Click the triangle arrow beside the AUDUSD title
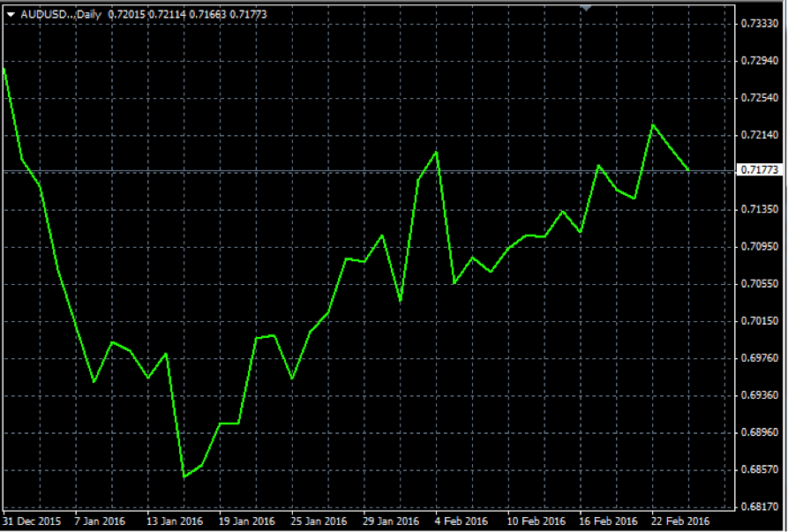The width and height of the screenshot is (788, 532). pos(10,14)
